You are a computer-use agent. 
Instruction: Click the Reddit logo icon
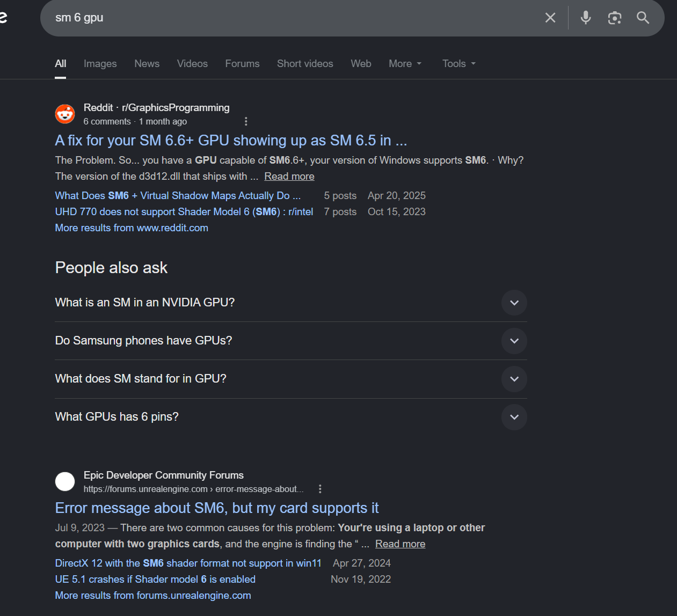coord(65,114)
